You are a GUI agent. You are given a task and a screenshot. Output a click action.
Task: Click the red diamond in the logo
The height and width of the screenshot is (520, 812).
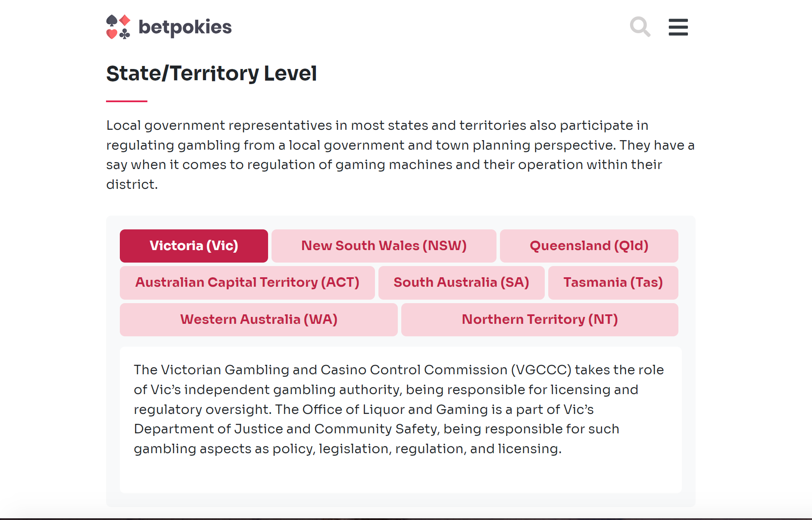click(x=125, y=20)
